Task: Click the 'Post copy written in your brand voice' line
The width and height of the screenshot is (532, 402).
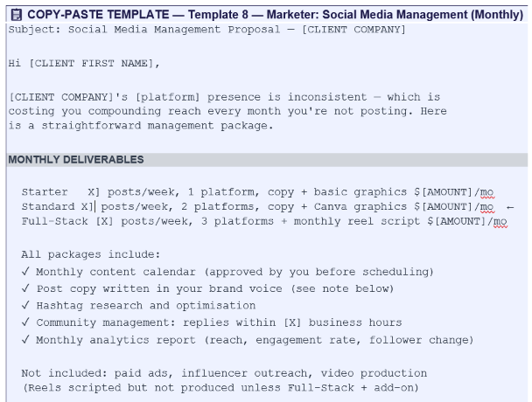Action: pyautogui.click(x=207, y=288)
